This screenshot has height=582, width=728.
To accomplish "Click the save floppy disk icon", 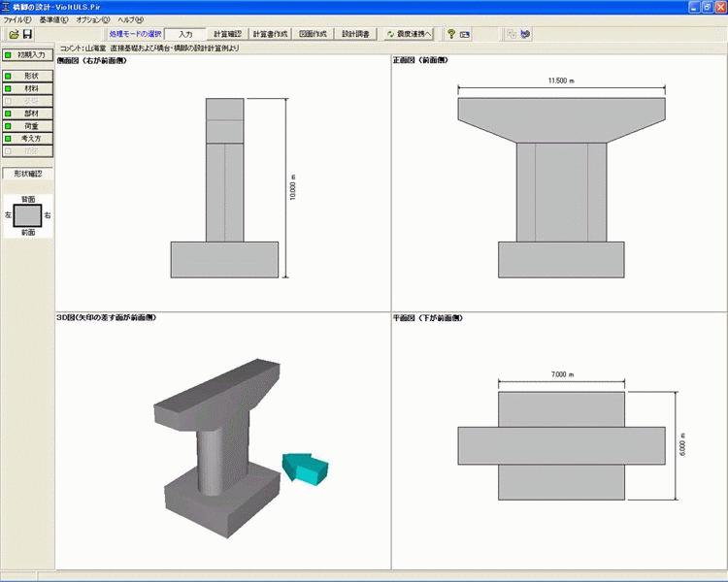I will click(28, 34).
